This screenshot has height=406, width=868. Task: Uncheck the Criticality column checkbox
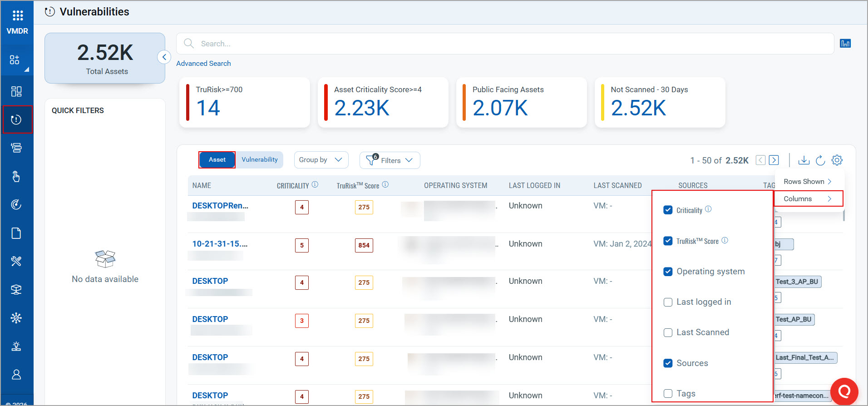(668, 210)
